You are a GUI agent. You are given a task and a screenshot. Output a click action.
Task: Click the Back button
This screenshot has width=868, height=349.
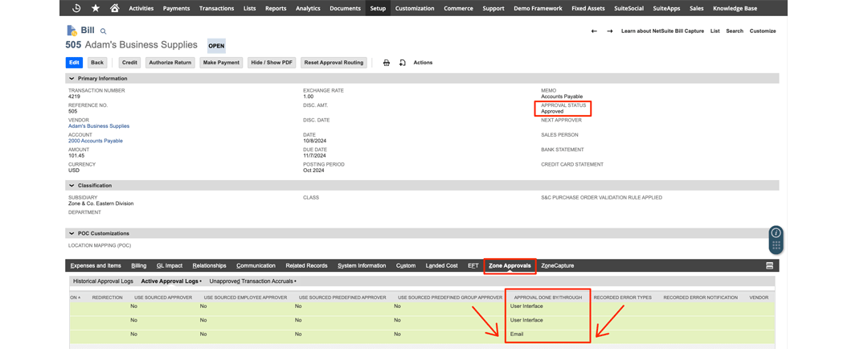point(97,63)
